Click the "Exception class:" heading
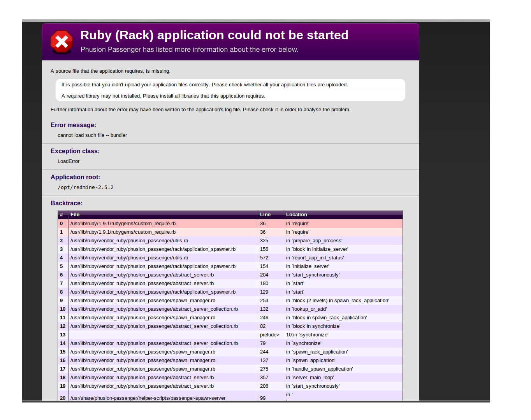The width and height of the screenshot is (531, 420). click(x=75, y=151)
